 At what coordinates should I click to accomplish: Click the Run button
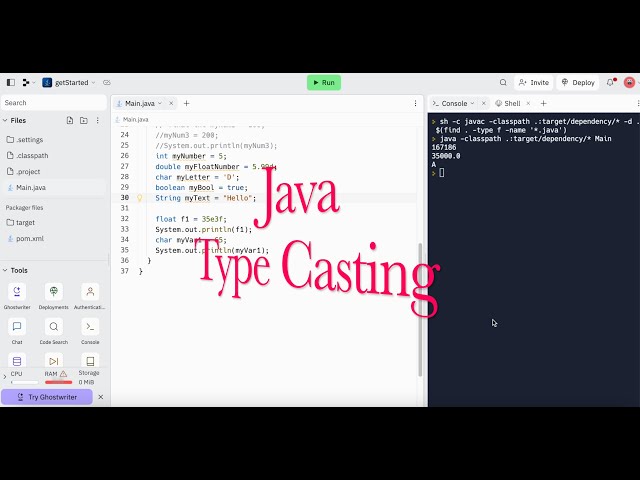click(x=324, y=82)
